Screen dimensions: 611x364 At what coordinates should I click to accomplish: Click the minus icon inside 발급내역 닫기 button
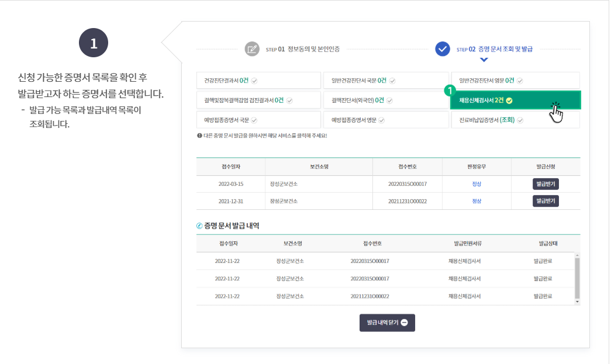(x=404, y=322)
